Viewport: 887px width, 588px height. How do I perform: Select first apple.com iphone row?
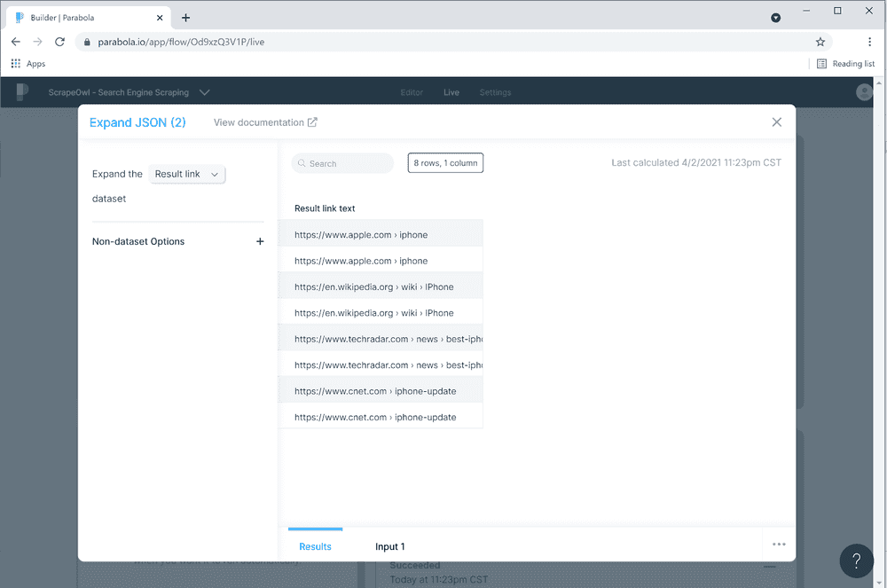point(381,235)
